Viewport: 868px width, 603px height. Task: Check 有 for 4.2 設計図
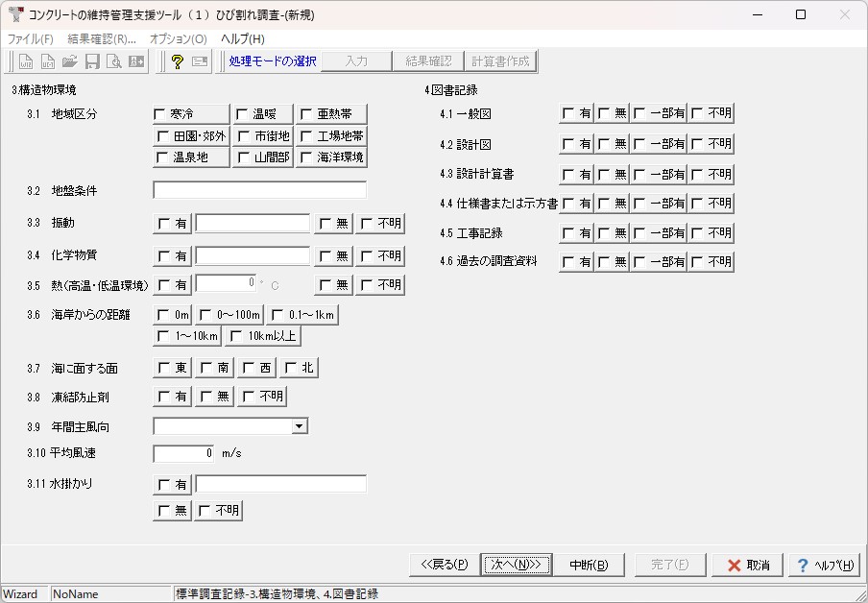[x=568, y=145]
